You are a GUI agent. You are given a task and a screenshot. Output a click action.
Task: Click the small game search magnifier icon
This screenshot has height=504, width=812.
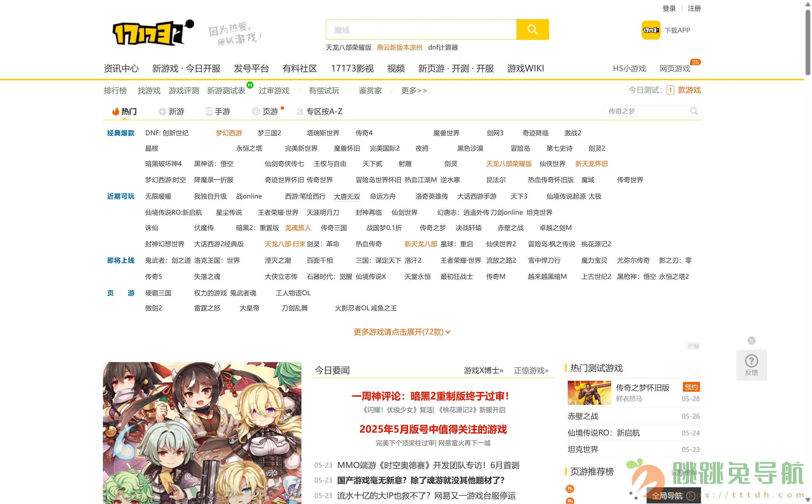click(x=694, y=111)
